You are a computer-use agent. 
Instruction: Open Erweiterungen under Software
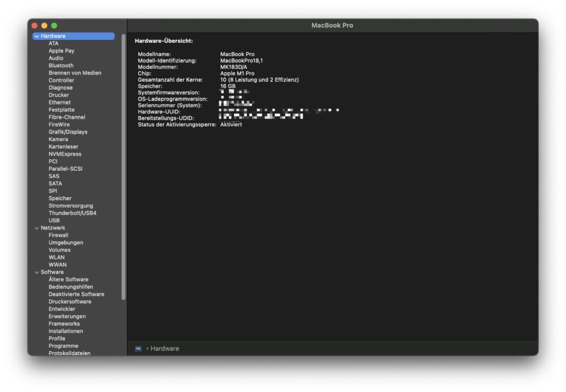coord(67,316)
